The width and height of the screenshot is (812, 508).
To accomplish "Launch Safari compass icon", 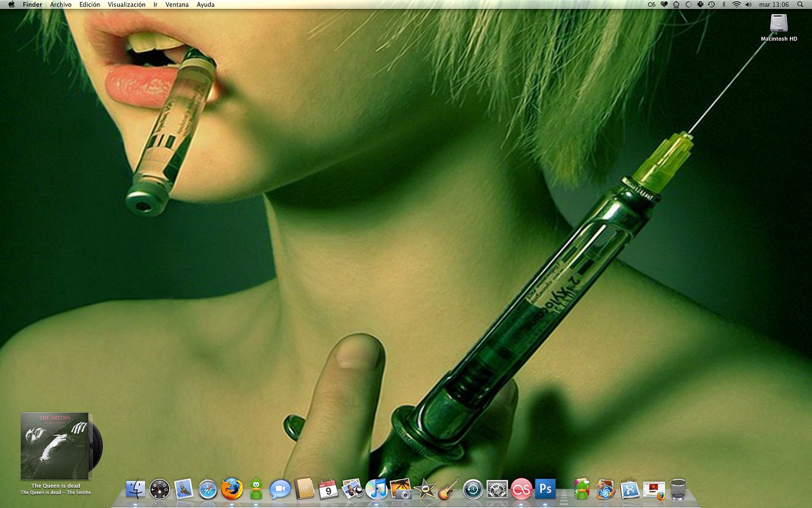I will [x=208, y=490].
